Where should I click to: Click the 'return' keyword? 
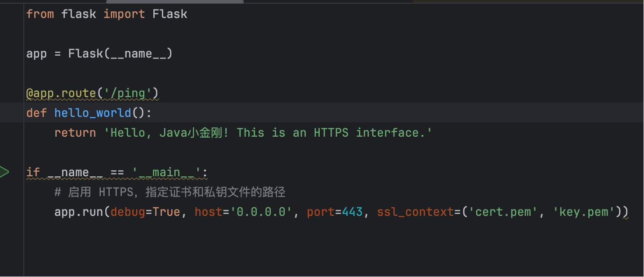pyautogui.click(x=75, y=133)
